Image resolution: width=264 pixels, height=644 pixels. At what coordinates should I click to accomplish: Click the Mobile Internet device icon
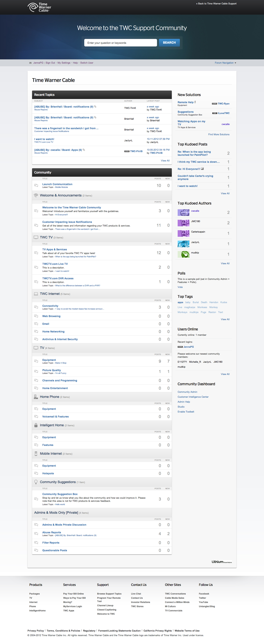click(x=36, y=454)
